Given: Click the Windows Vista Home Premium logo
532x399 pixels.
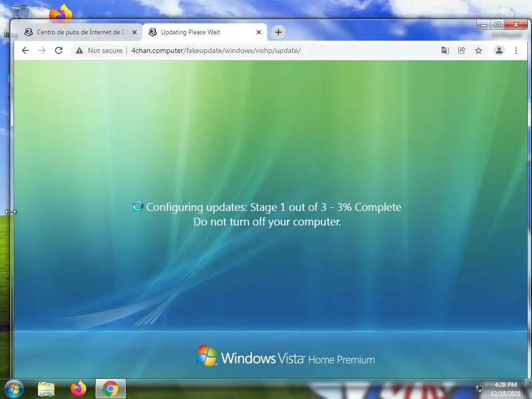Looking at the screenshot, I should point(285,356).
